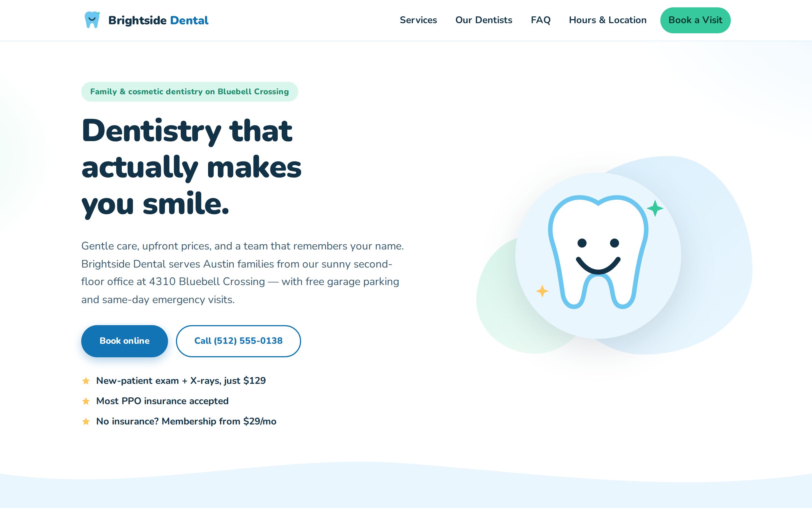Click the blue Book online button
The width and height of the screenshot is (812, 508).
[125, 341]
